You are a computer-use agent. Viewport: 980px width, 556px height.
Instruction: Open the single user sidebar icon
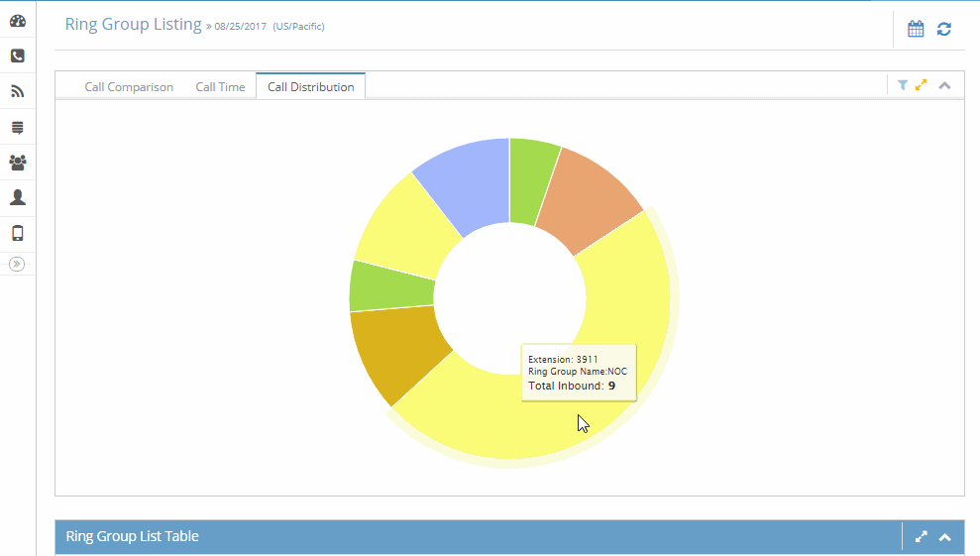(x=18, y=197)
